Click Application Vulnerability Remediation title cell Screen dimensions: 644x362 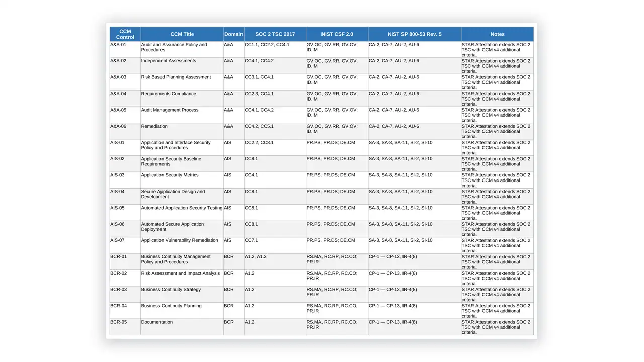tap(182, 245)
